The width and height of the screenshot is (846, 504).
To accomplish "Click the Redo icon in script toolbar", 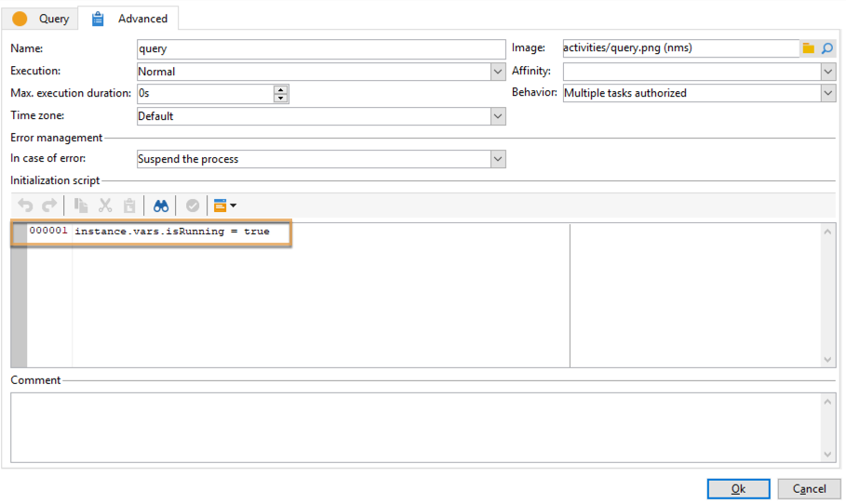I will pyautogui.click(x=49, y=206).
